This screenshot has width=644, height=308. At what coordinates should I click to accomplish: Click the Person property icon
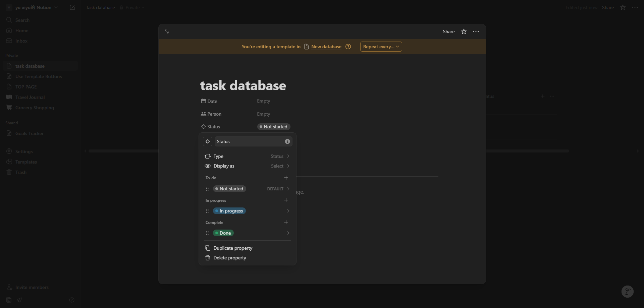[x=204, y=114]
